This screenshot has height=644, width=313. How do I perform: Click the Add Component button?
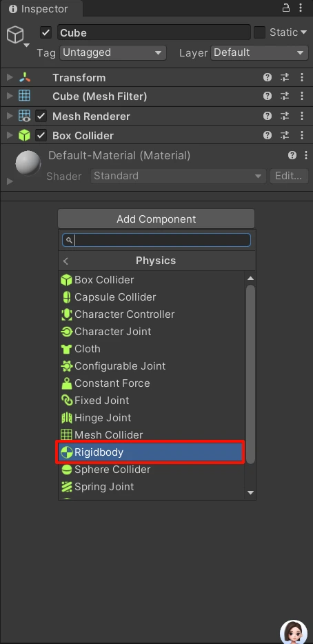click(156, 219)
